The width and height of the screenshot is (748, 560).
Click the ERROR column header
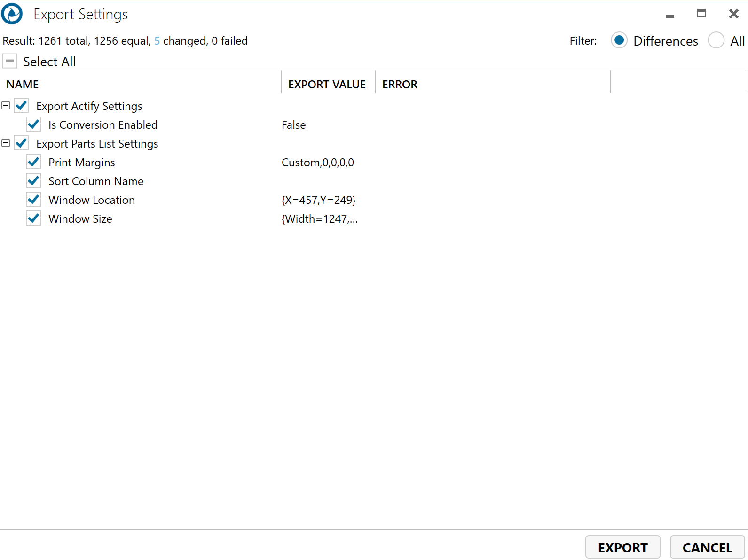click(x=400, y=85)
